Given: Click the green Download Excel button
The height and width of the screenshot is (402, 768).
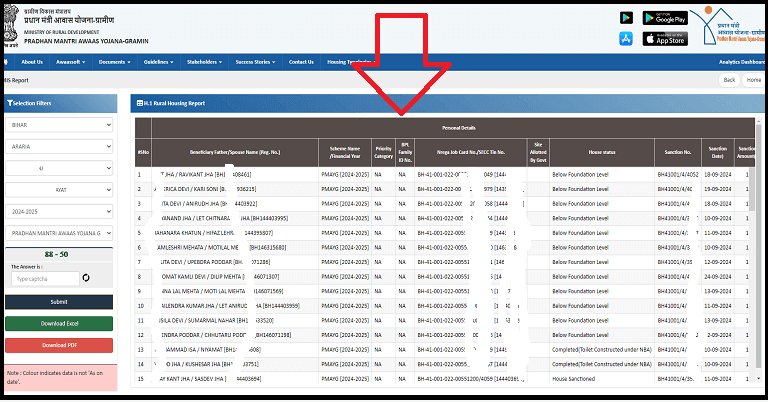Looking at the screenshot, I should coord(59,323).
